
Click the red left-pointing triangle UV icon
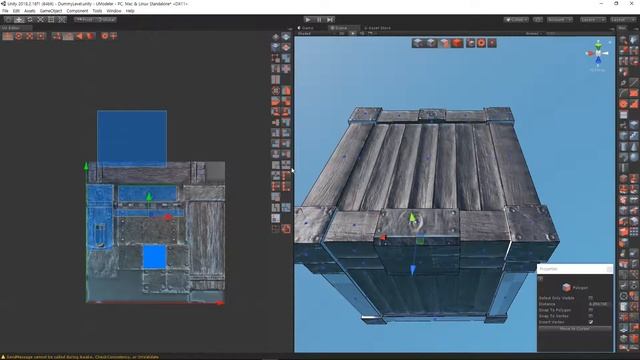pyautogui.click(x=79, y=36)
